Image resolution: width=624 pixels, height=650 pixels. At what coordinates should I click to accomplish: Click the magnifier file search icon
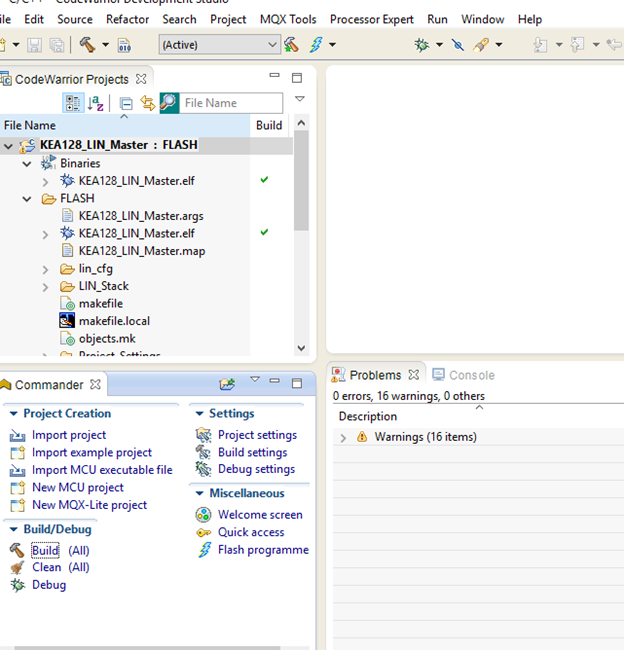point(170,103)
